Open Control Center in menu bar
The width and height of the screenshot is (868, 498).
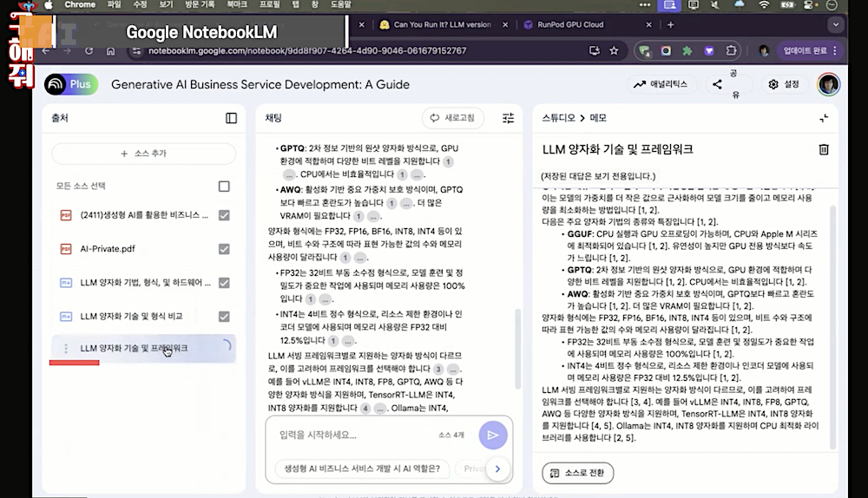(809, 5)
